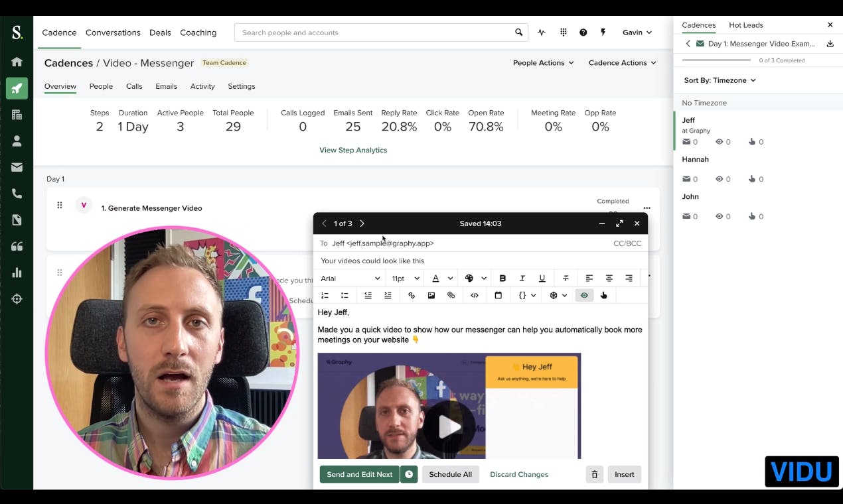Toggle strikethrough formatting

[x=566, y=279]
